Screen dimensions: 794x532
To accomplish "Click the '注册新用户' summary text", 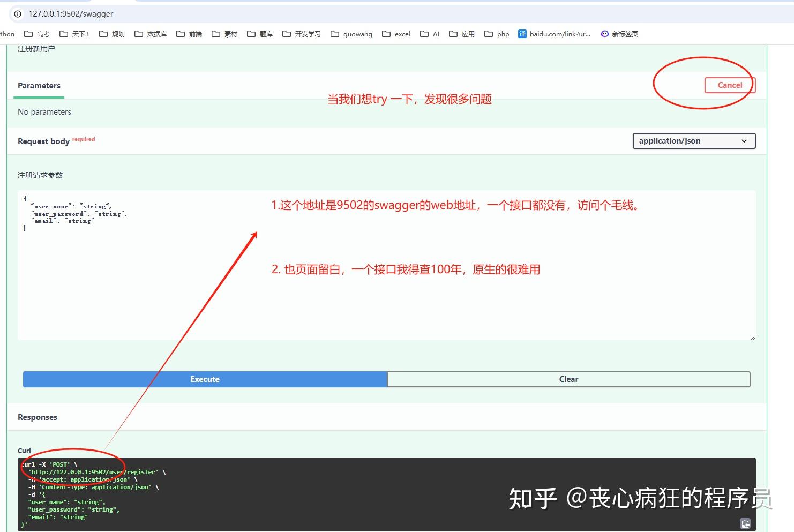I will 36,49.
